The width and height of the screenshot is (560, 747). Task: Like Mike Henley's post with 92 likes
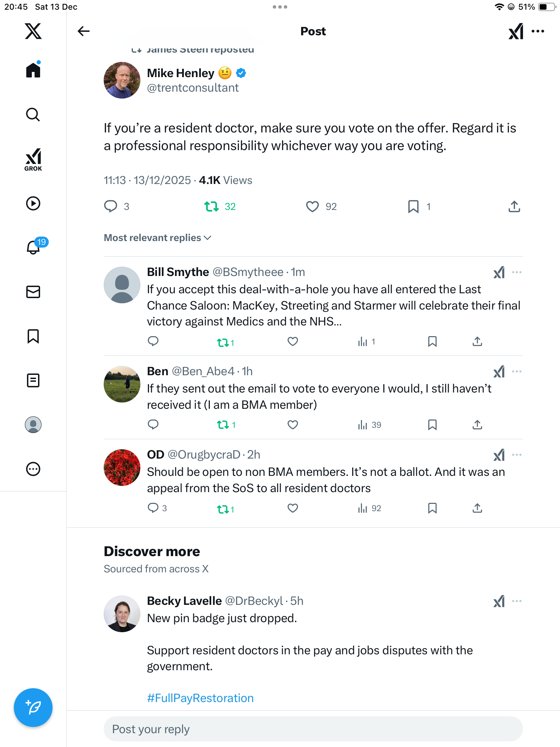pyautogui.click(x=312, y=206)
